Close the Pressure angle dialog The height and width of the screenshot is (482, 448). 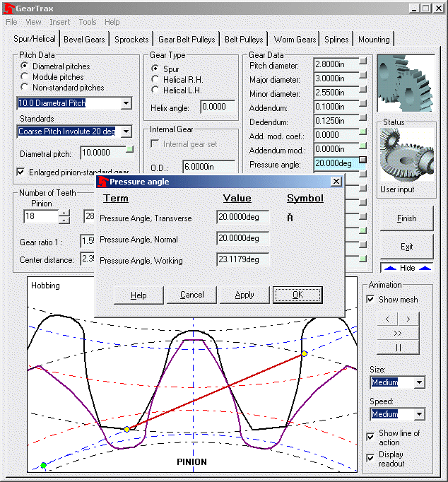336,182
